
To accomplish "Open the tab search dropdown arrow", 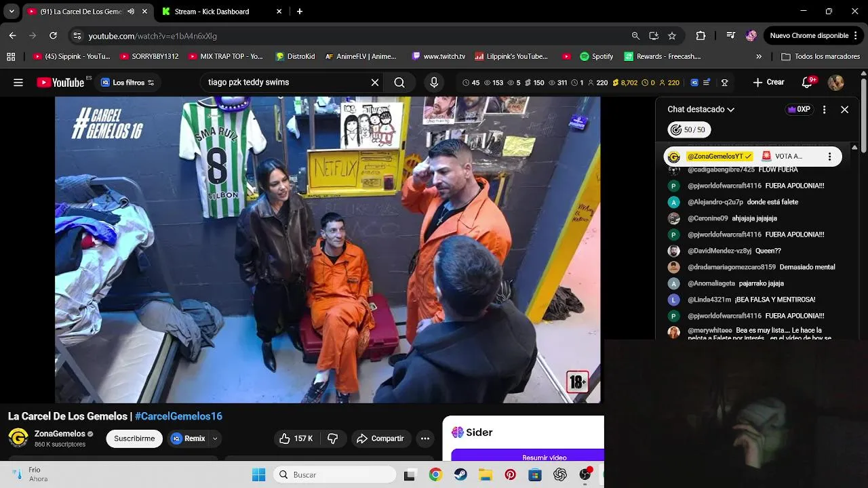I will click(12, 12).
